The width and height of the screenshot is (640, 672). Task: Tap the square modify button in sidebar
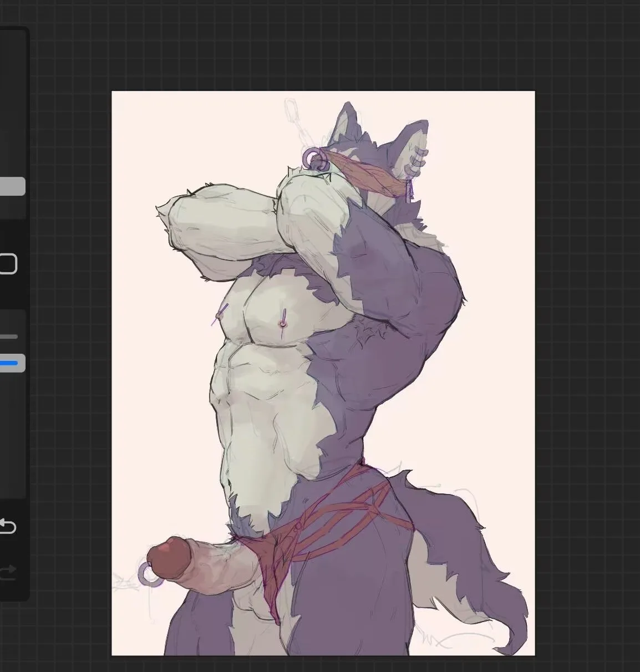point(8,264)
